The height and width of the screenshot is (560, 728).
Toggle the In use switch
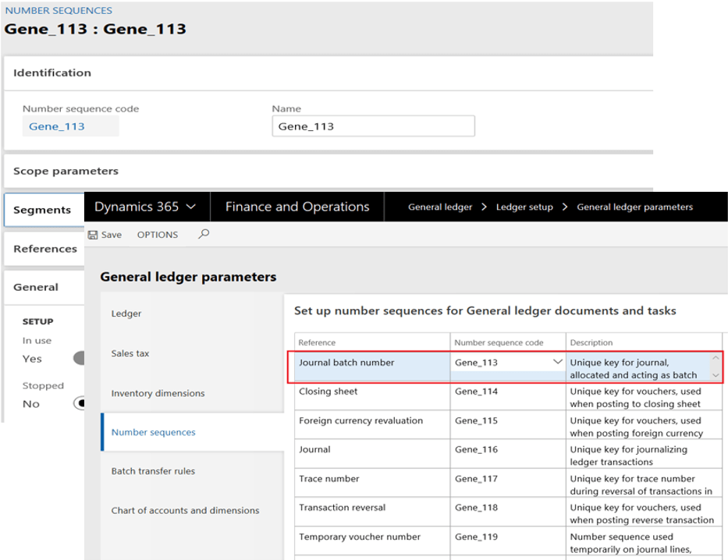pos(78,359)
